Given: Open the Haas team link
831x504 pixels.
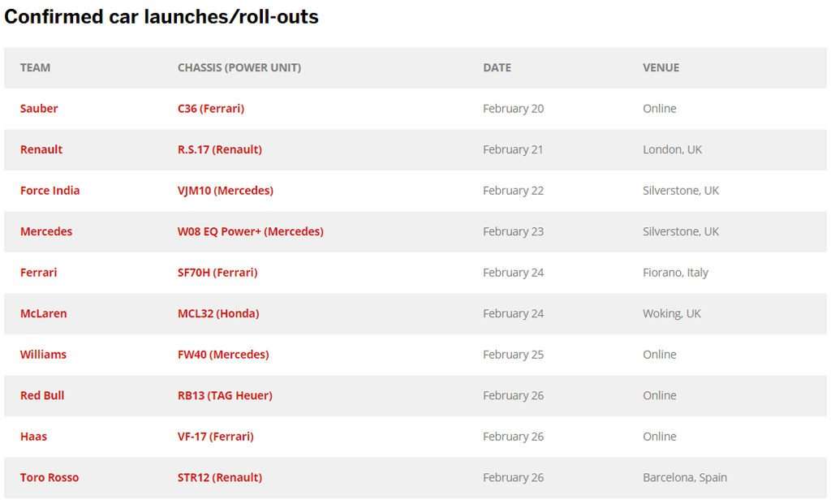Looking at the screenshot, I should 33,436.
